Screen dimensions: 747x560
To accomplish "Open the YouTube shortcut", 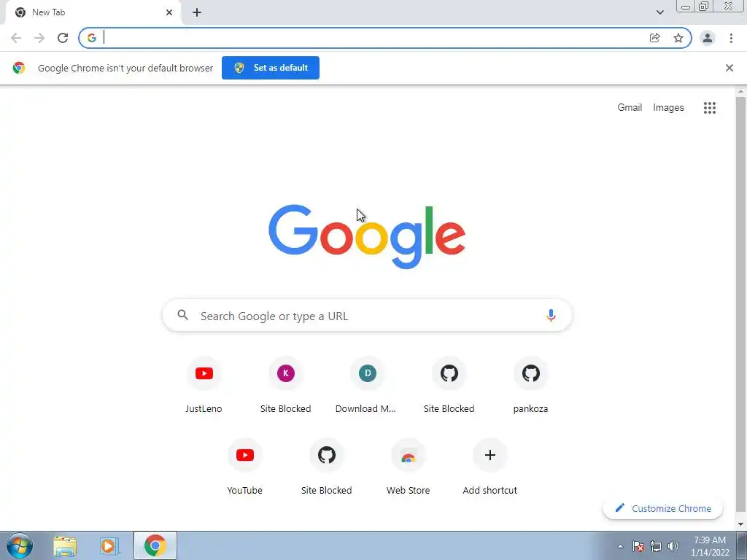I will (245, 468).
